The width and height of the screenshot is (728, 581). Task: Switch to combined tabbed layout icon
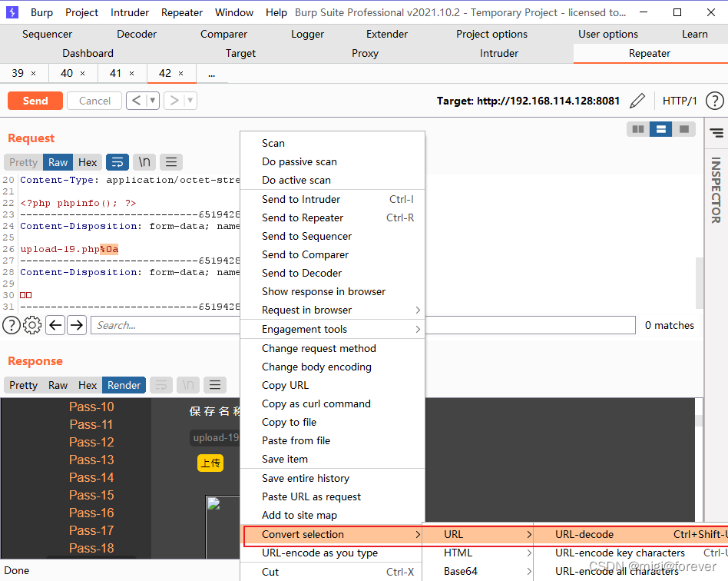pos(684,129)
